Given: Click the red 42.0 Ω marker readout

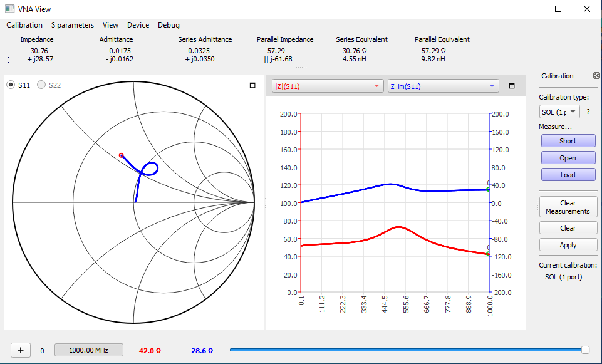Looking at the screenshot, I should 150,351.
